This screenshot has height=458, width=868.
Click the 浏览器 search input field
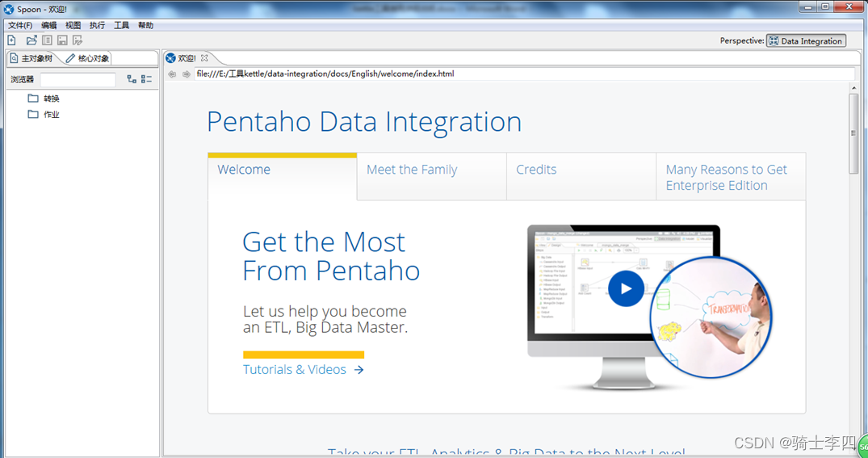[78, 80]
